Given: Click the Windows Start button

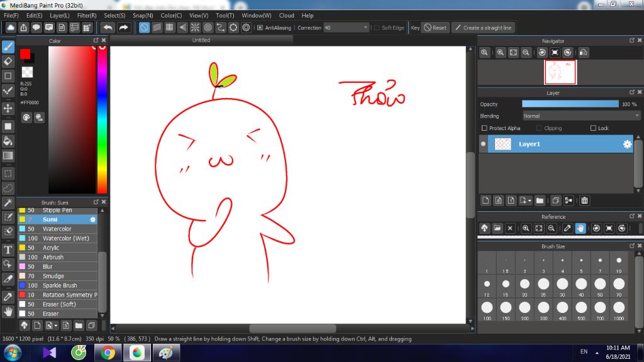Looking at the screenshot, I should (13, 353).
